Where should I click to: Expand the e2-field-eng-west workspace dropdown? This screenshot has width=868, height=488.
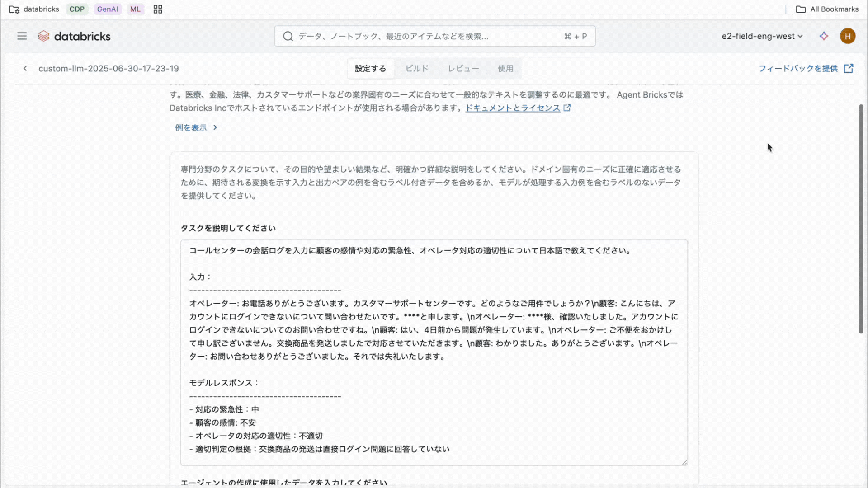pos(762,36)
